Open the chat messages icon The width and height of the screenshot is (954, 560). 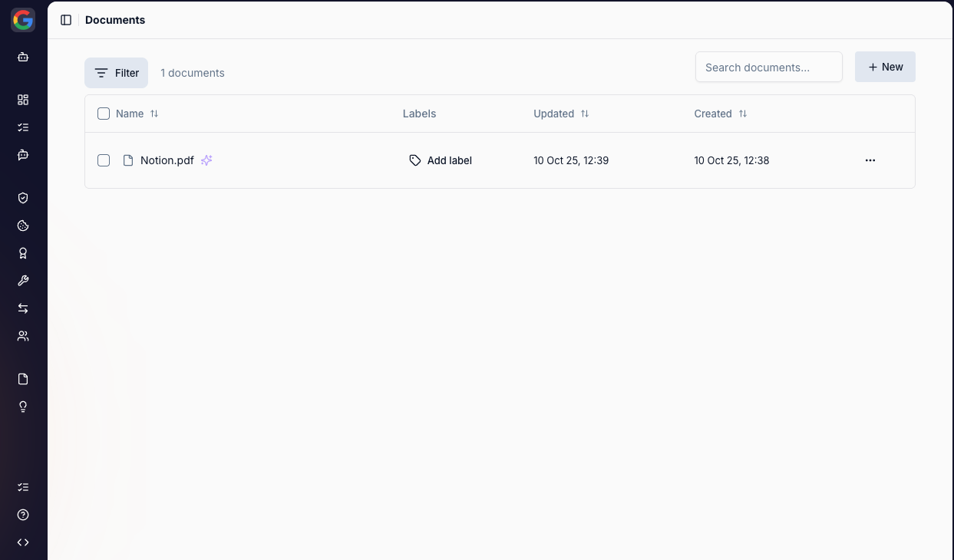23,155
